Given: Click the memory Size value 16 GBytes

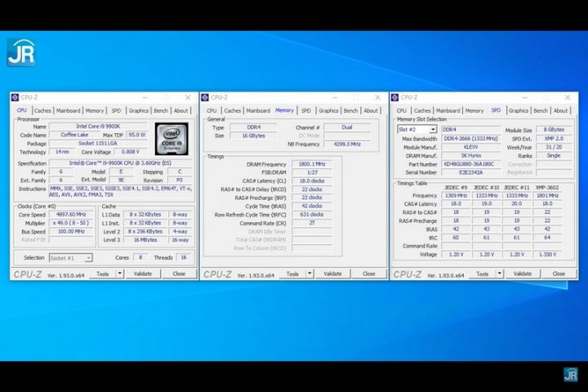Looking at the screenshot, I should click(x=253, y=136).
